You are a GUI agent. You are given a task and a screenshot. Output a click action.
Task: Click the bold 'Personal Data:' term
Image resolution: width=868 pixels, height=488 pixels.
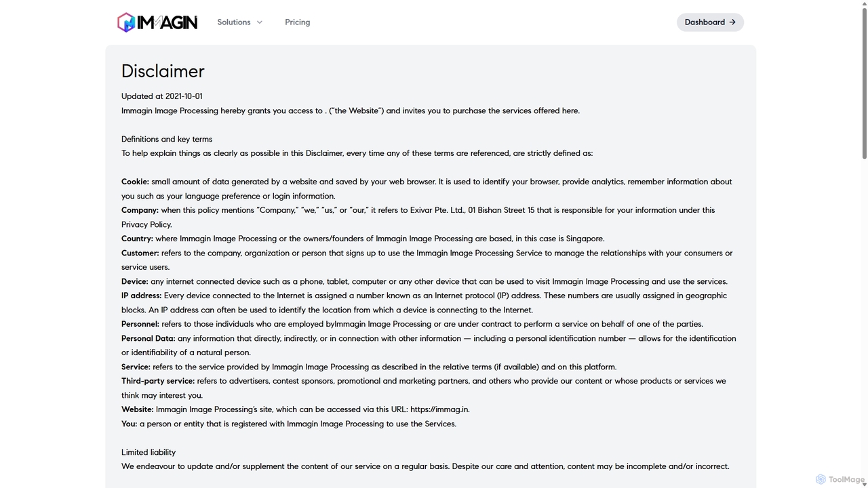148,338
